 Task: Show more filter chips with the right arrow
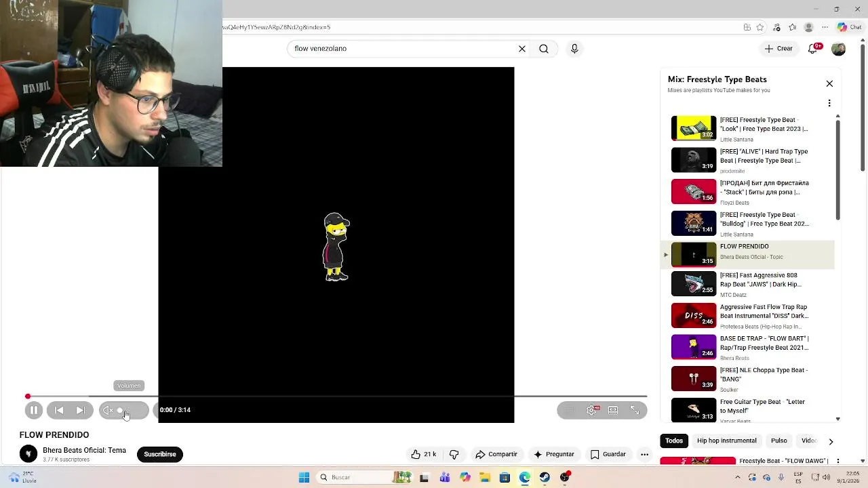click(831, 441)
